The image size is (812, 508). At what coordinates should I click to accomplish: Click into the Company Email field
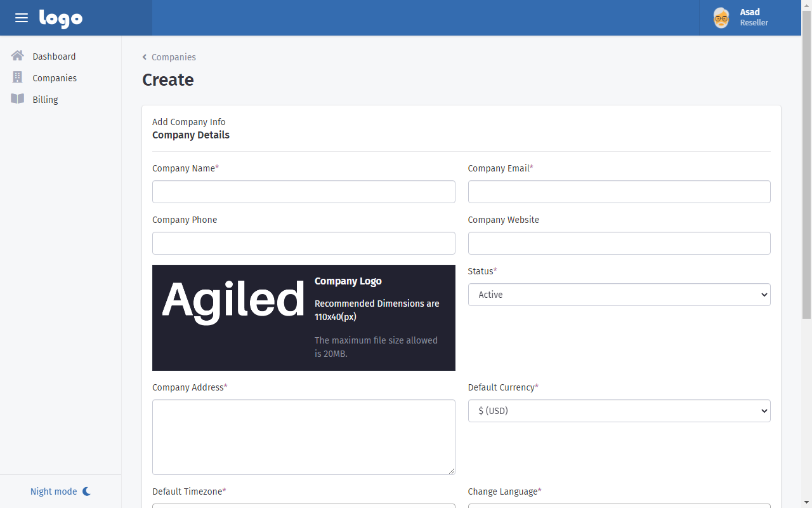(x=619, y=192)
